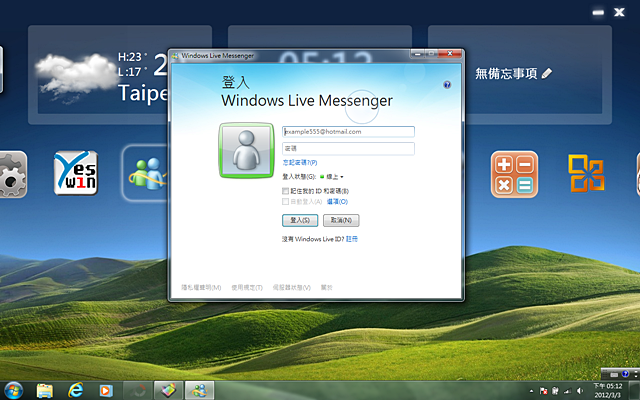Click the language bar keyboard icon
This screenshot has width=640, height=400.
(614, 374)
